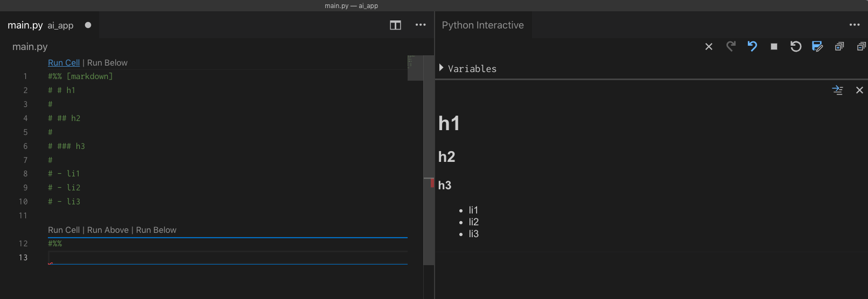
Task: Switch to the main.py tab
Action: pos(25,25)
